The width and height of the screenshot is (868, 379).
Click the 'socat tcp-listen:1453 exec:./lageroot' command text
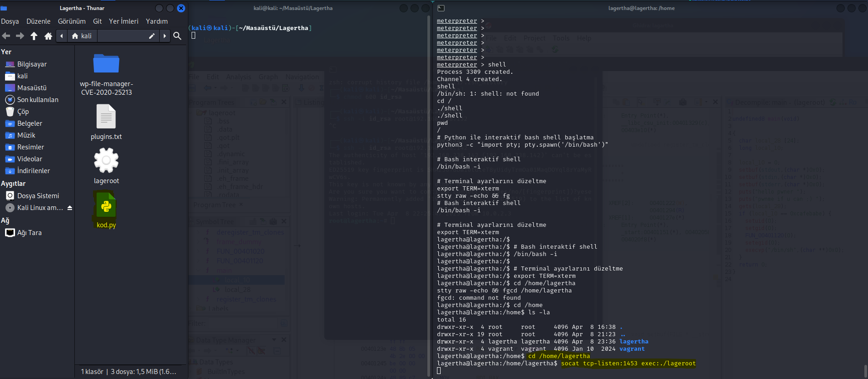[629, 364]
